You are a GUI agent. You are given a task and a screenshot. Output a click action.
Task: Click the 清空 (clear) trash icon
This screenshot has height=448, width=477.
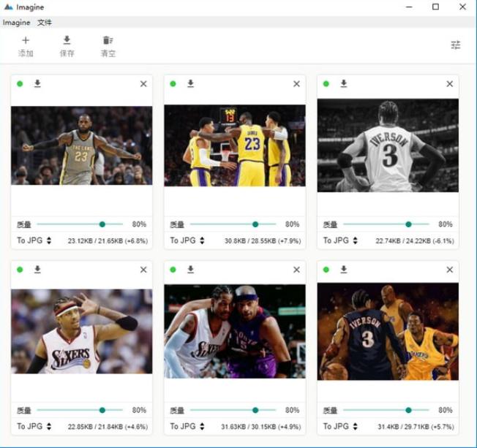(108, 41)
